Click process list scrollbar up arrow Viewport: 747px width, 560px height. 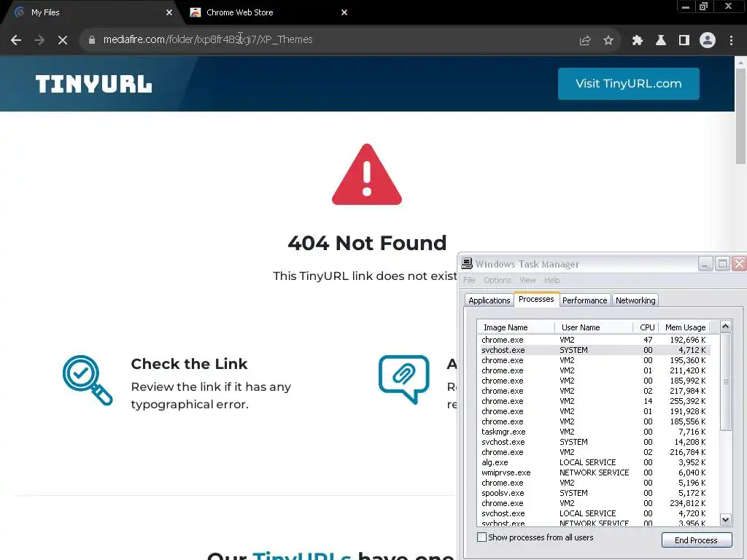click(x=725, y=327)
